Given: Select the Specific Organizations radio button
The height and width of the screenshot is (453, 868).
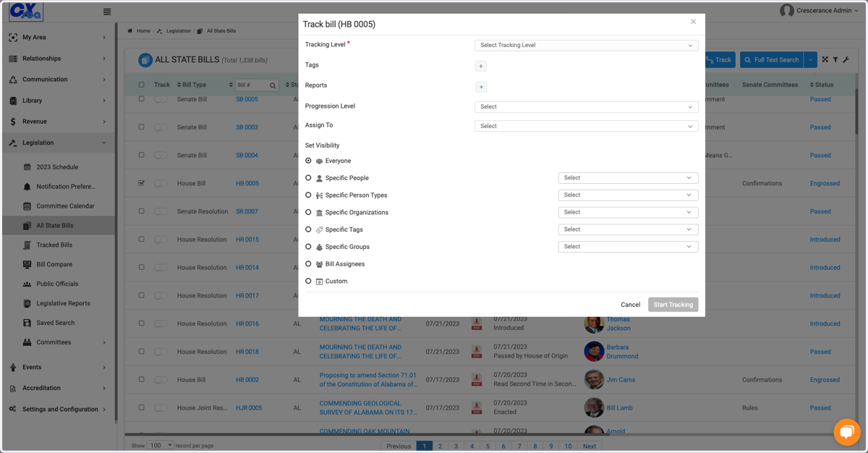Looking at the screenshot, I should click(x=309, y=212).
